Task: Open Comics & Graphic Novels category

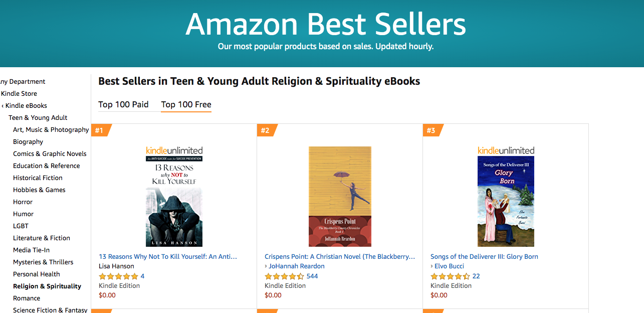Action: pyautogui.click(x=50, y=154)
